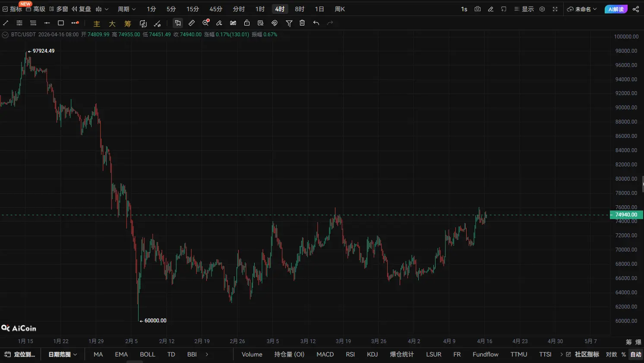Click the 定位到 locate button
This screenshot has height=363, width=644.
click(x=20, y=354)
